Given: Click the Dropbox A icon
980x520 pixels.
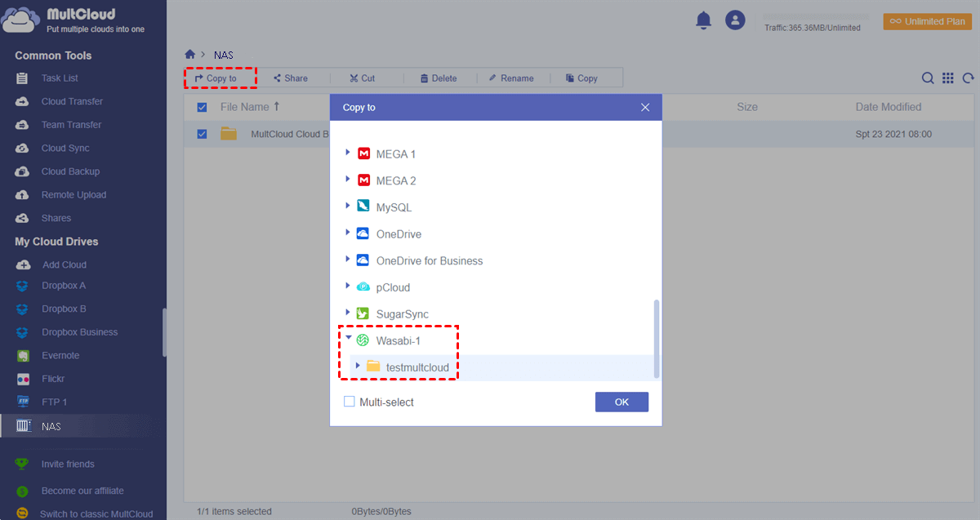Looking at the screenshot, I should (23, 286).
